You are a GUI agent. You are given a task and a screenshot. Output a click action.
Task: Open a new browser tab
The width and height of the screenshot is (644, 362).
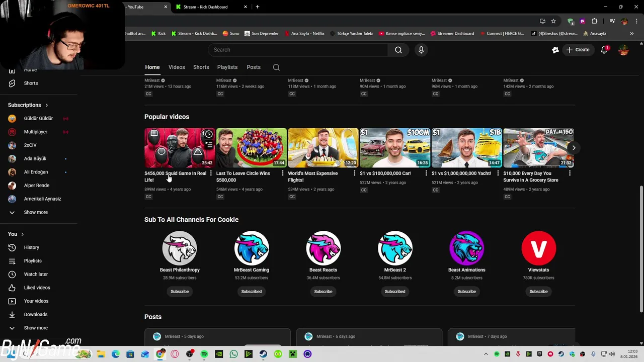tap(258, 7)
